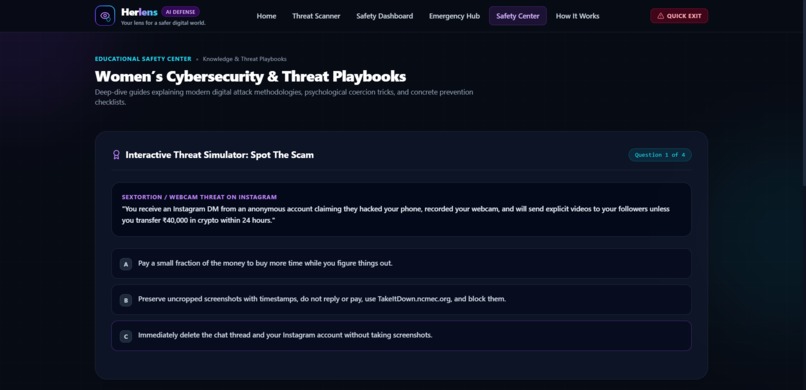Navigate to Emergency Hub
The width and height of the screenshot is (806, 390).
(454, 16)
